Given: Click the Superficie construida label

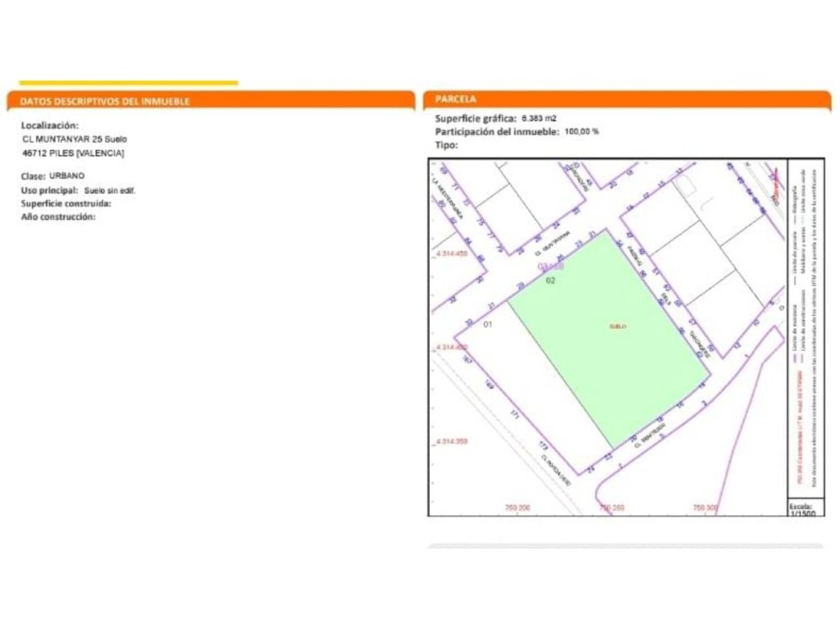Looking at the screenshot, I should 66,203.
